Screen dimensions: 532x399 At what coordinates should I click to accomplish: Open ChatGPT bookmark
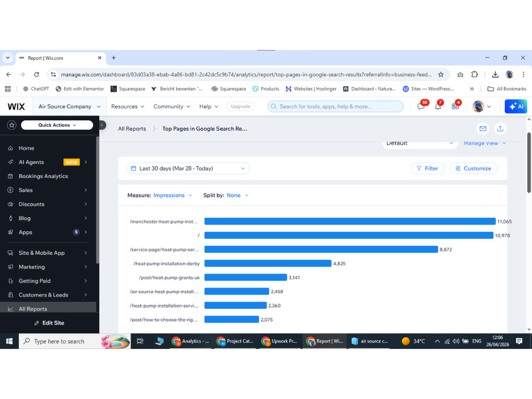[36, 89]
